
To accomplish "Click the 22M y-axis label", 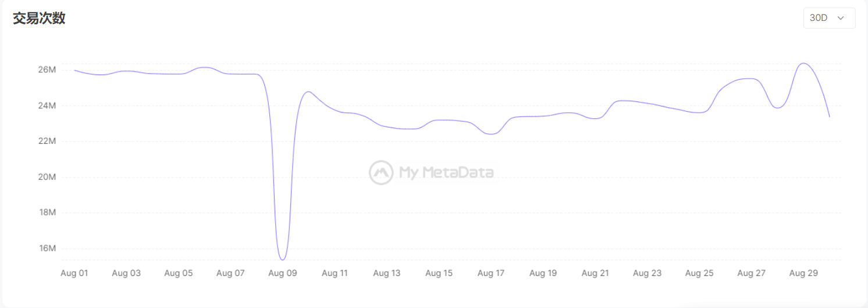I will tap(47, 141).
